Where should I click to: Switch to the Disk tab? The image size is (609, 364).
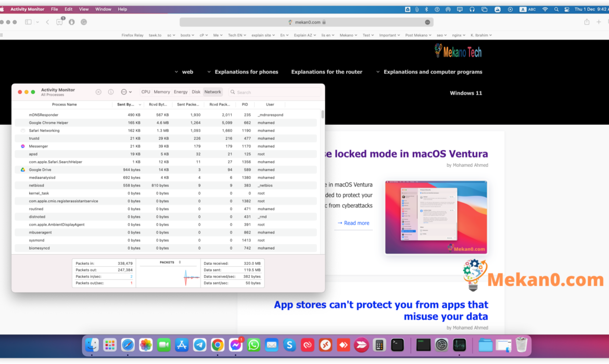196,92
